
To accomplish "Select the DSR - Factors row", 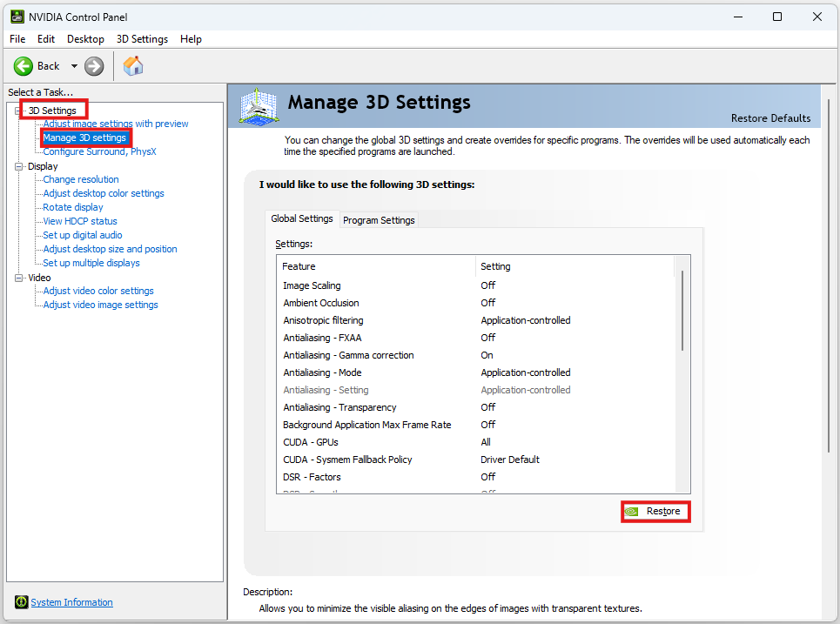I will [x=476, y=477].
